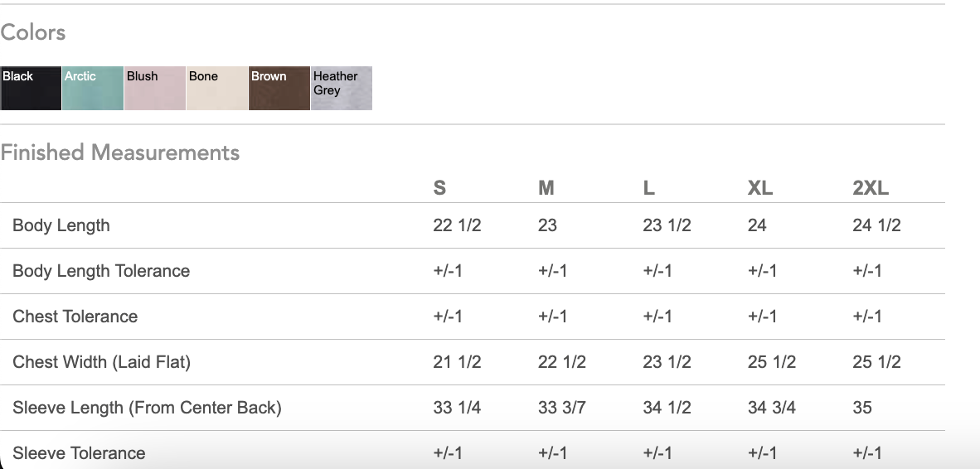980x469 pixels.
Task: Click the 33 3/7 sleeve length value
Action: 561,408
